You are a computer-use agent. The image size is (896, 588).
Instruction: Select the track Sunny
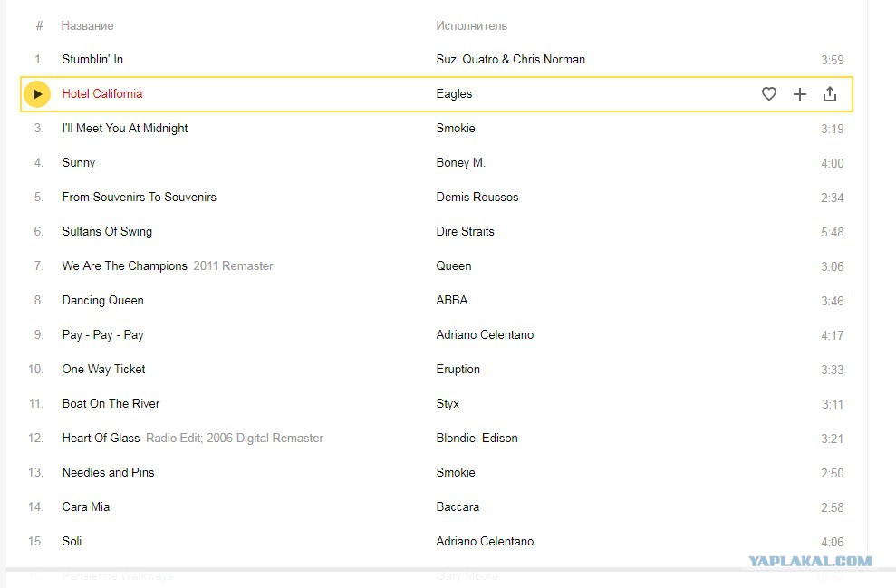click(x=78, y=163)
